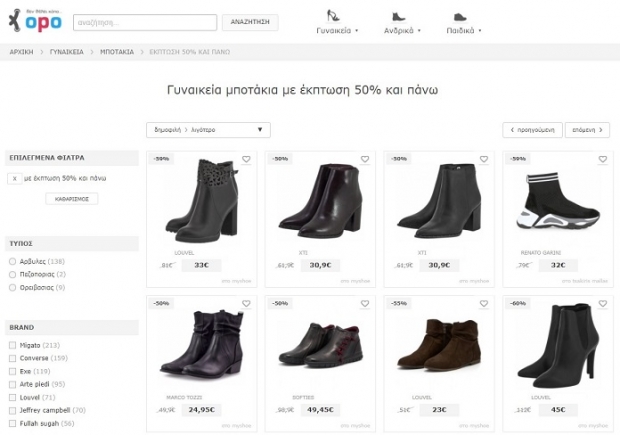Open the burgundy XTI 30,9€ boot image
Viewport: 620px width, 435px height.
tap(320, 200)
